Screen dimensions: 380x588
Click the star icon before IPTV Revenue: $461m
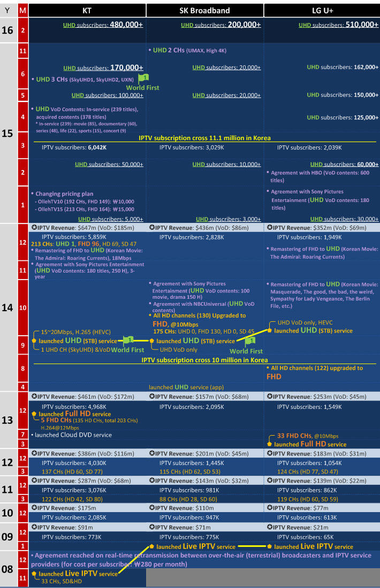coord(34,397)
